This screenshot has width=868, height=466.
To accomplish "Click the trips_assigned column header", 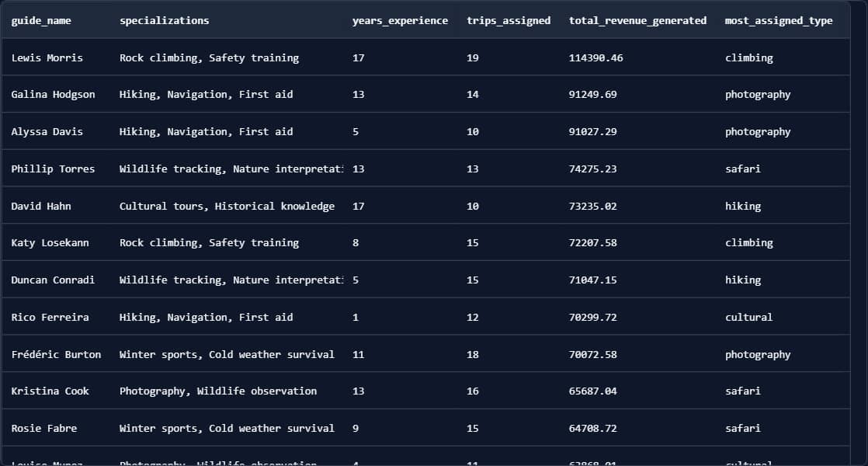I will tap(509, 21).
